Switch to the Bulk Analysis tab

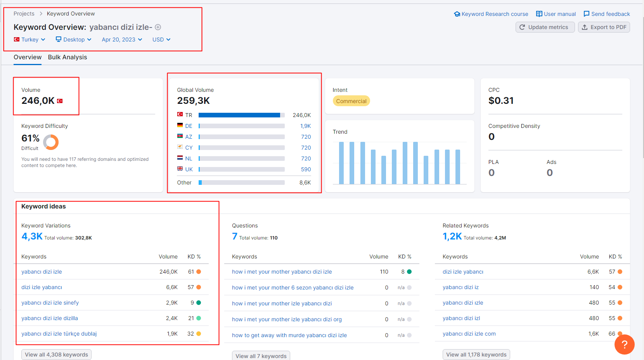click(68, 57)
